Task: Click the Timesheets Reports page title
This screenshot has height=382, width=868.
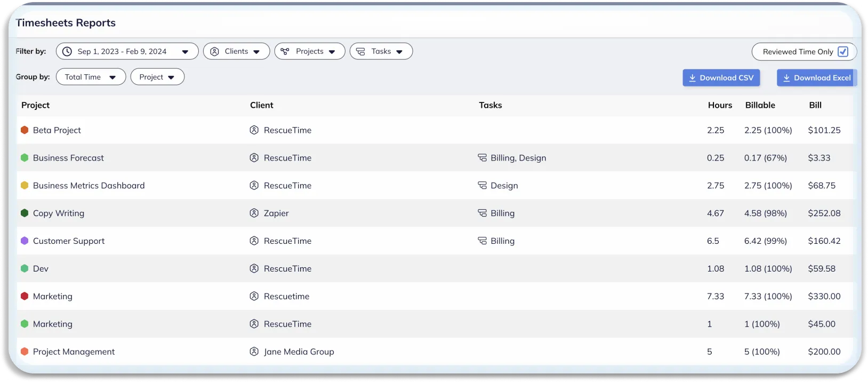Action: 66,22
